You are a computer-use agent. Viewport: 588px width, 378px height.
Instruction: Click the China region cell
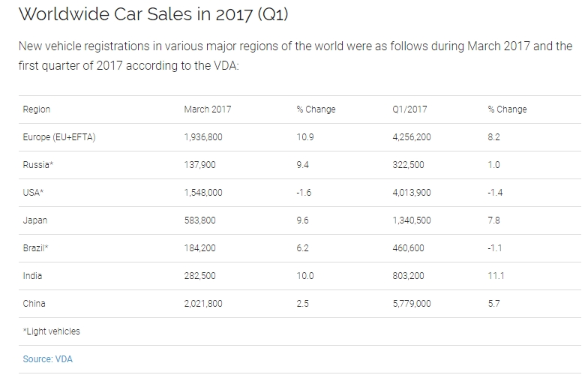pos(34,304)
